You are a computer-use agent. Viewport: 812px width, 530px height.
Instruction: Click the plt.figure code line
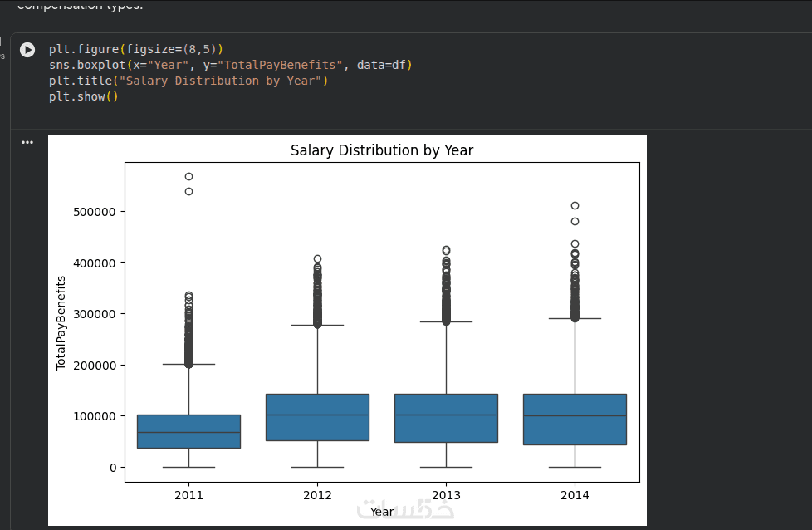135,49
